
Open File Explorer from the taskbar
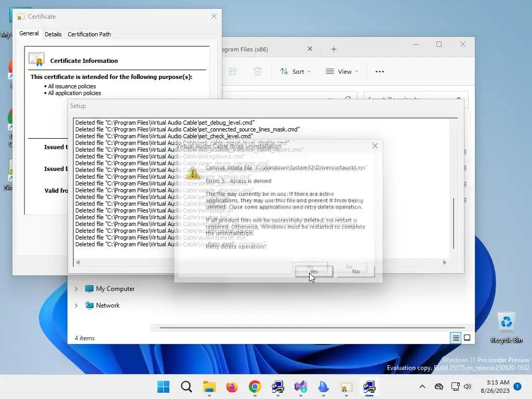point(209,387)
